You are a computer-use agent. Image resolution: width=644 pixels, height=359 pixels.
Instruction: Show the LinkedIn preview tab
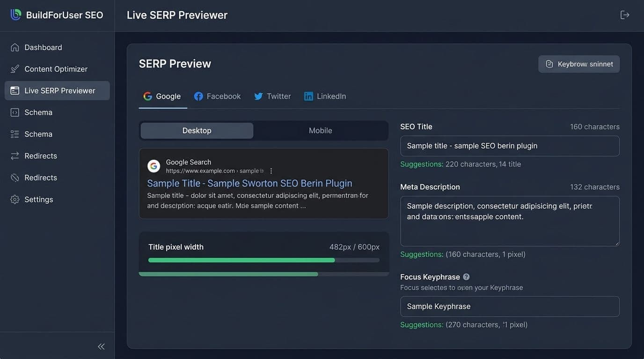tap(325, 96)
